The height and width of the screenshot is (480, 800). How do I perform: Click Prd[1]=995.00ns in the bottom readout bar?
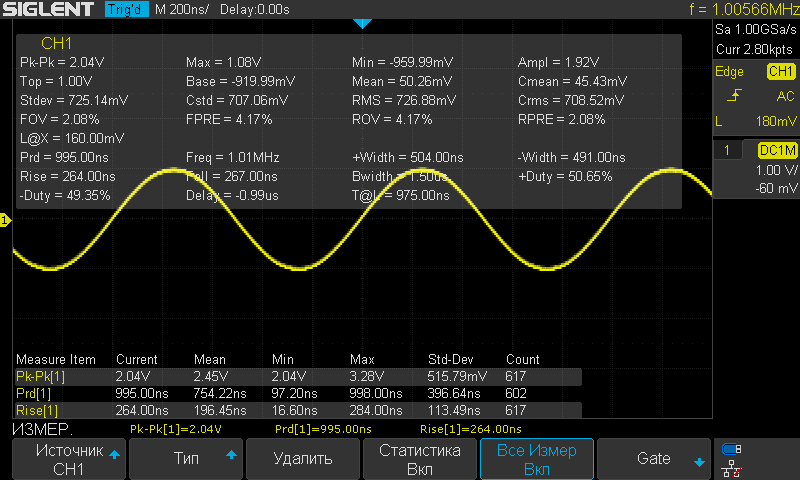pyautogui.click(x=323, y=430)
